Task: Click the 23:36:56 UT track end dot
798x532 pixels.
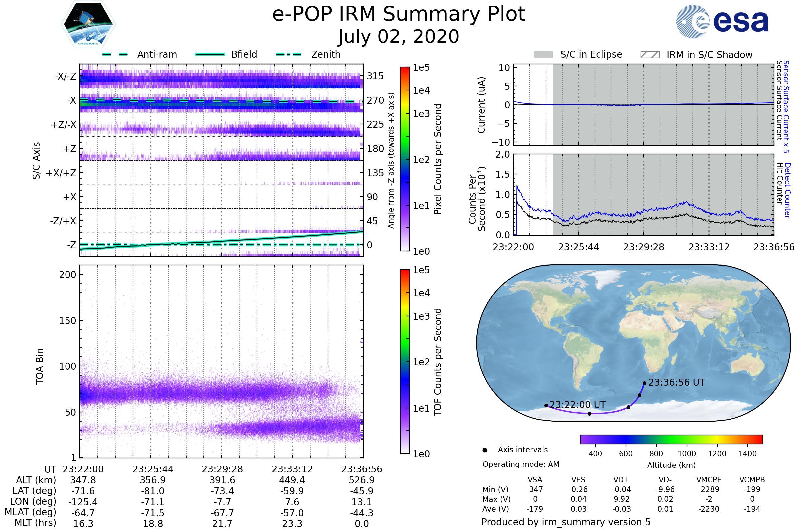Action: click(644, 383)
